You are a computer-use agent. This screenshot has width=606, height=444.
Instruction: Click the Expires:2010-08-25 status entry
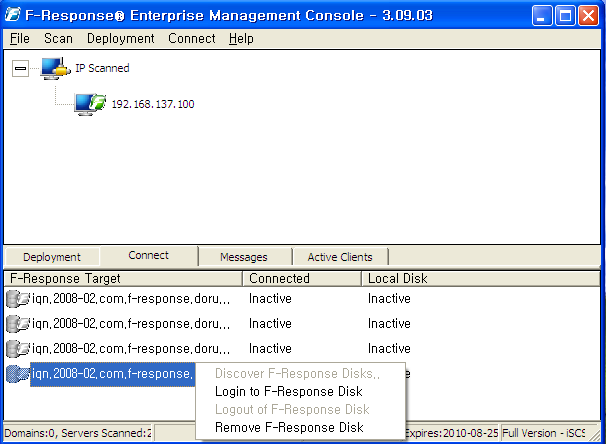coord(452,433)
